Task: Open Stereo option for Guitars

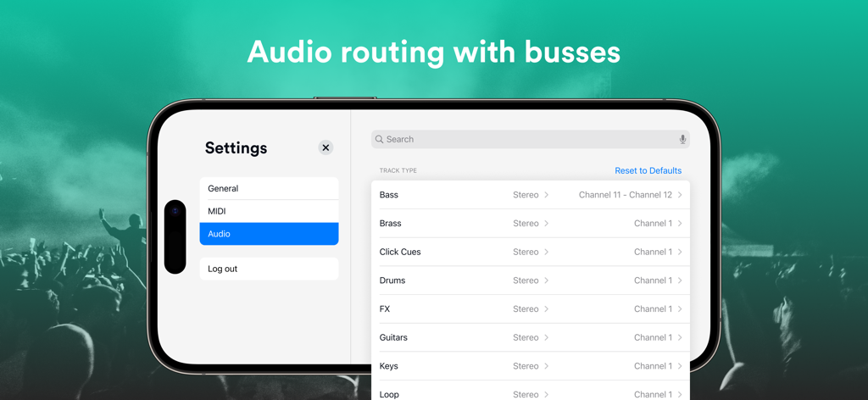Action: pyautogui.click(x=531, y=337)
